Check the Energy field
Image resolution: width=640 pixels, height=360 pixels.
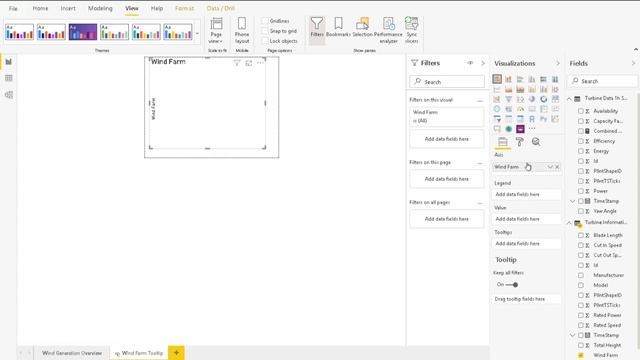click(x=581, y=151)
